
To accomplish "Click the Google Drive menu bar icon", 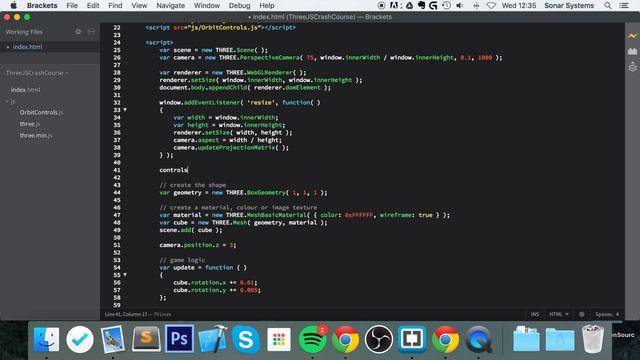I will 409,6.
